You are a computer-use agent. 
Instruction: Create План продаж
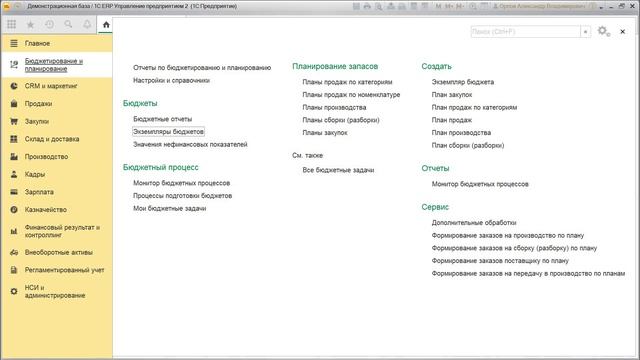[452, 120]
